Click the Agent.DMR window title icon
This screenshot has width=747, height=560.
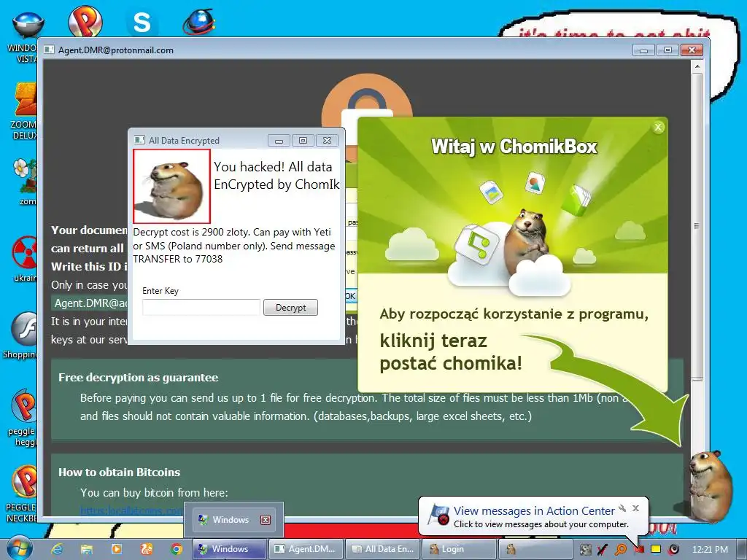[x=49, y=50]
